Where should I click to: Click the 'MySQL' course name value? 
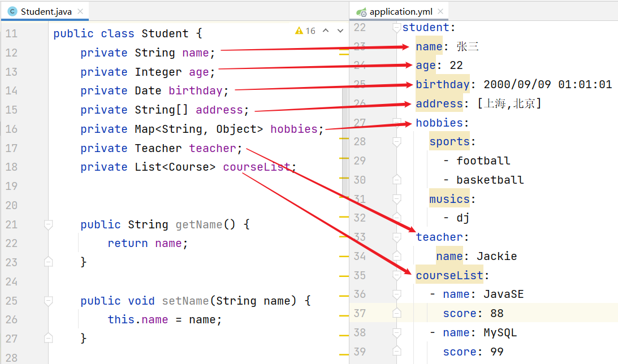pos(500,333)
